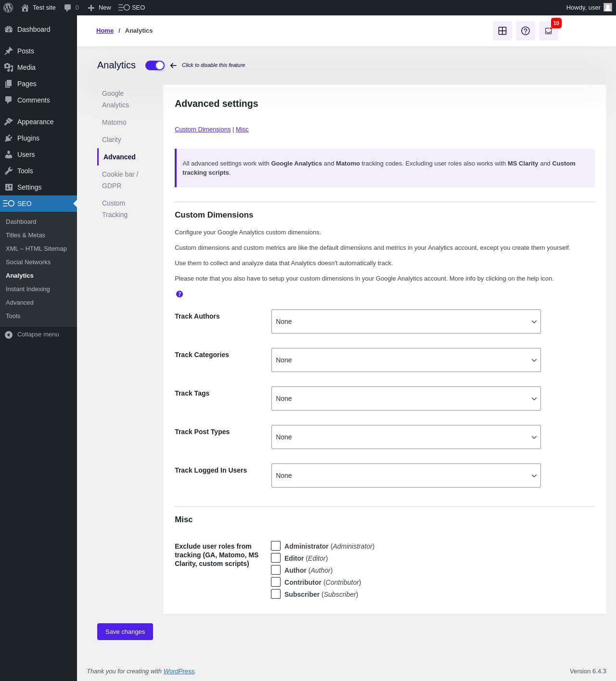Click the plus New icon
Viewport: 616px width, 681px height.
tap(91, 8)
